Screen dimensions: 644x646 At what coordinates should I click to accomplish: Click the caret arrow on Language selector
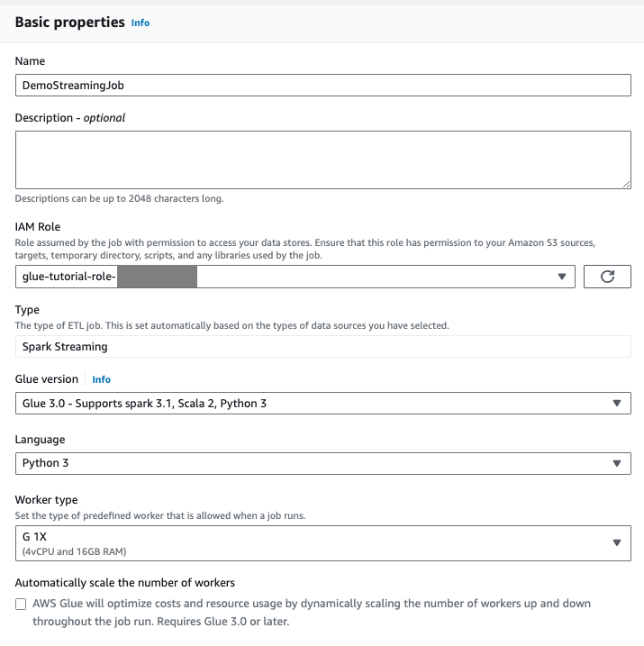click(617, 463)
